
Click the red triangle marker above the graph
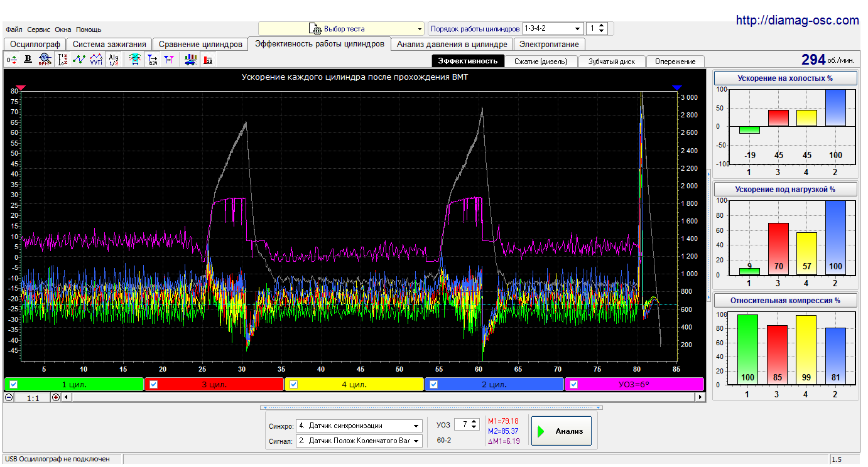pos(21,88)
